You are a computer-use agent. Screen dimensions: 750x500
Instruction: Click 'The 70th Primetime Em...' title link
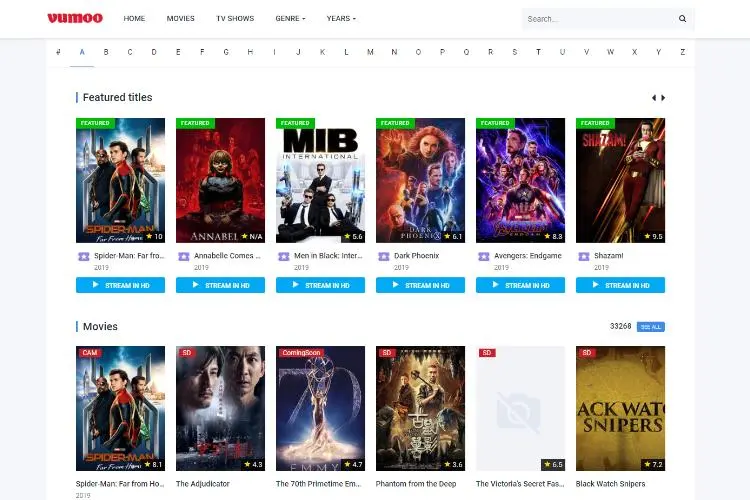319,484
